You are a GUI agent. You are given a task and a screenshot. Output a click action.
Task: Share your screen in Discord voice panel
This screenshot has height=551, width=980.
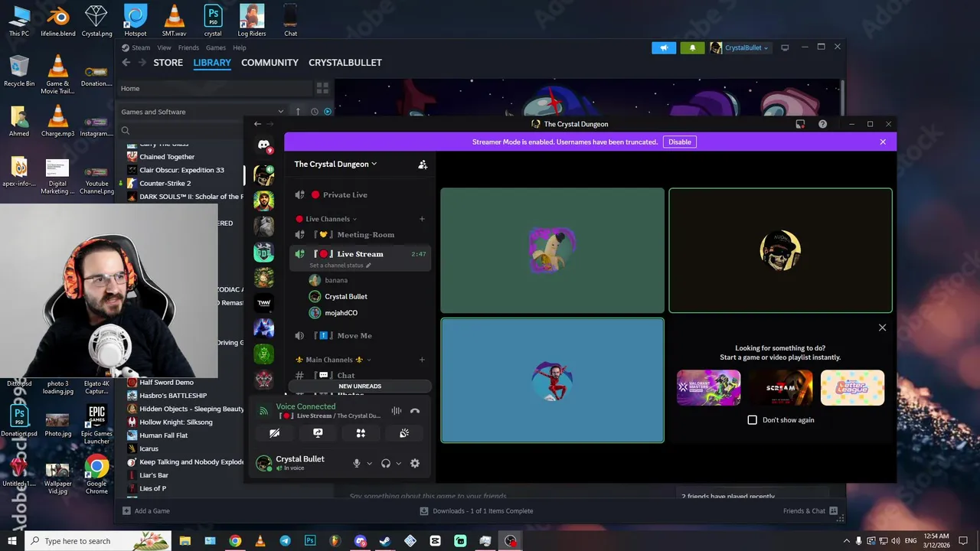pyautogui.click(x=318, y=433)
